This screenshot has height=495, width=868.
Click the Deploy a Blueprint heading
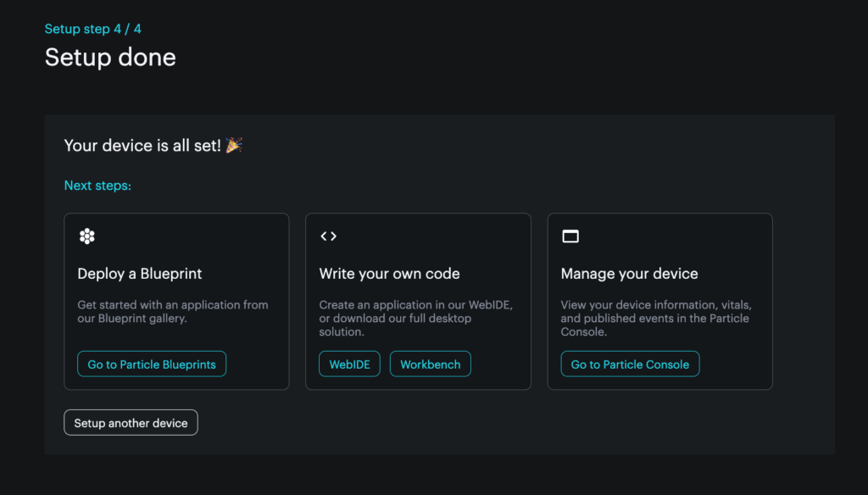[x=140, y=274]
